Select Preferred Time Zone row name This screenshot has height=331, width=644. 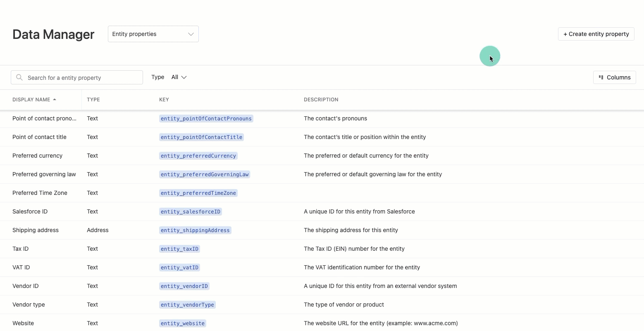point(40,193)
